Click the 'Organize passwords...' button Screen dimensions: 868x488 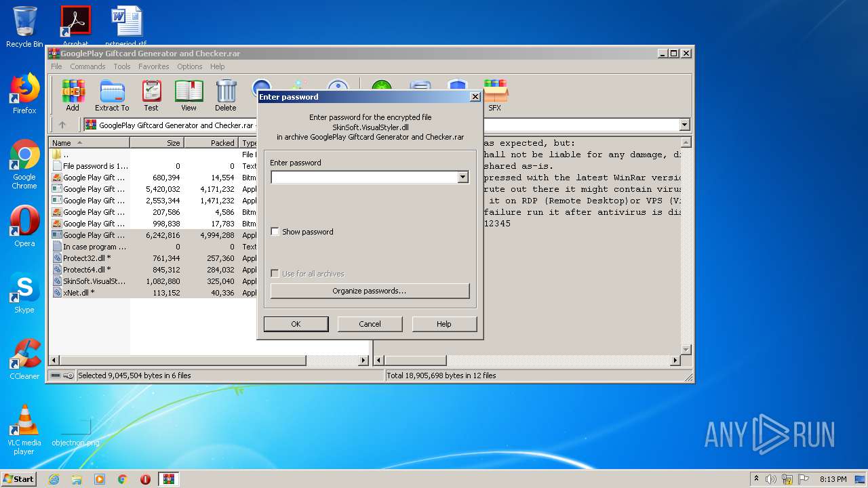370,291
